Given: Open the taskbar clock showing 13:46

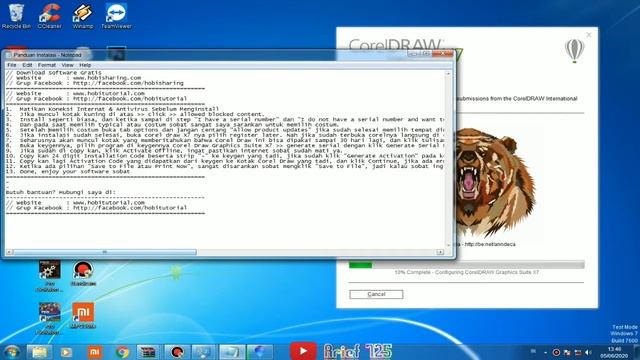Looking at the screenshot, I should [x=614, y=352].
